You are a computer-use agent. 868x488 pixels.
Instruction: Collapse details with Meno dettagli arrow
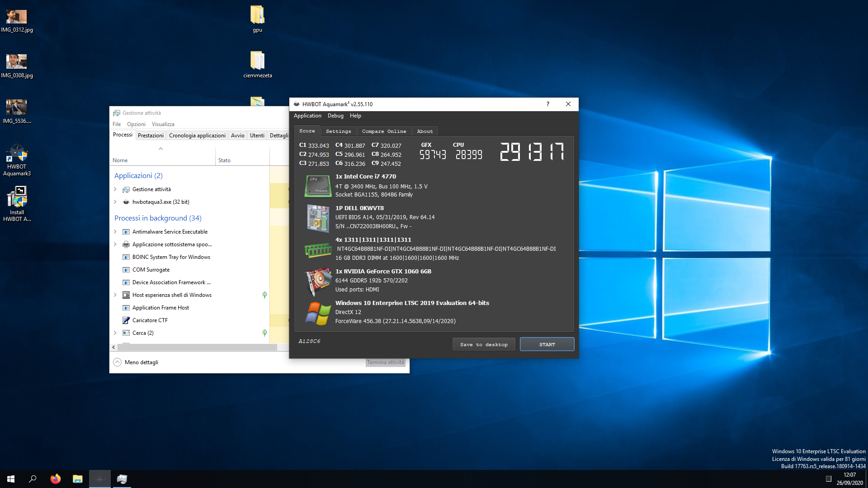[x=117, y=362]
